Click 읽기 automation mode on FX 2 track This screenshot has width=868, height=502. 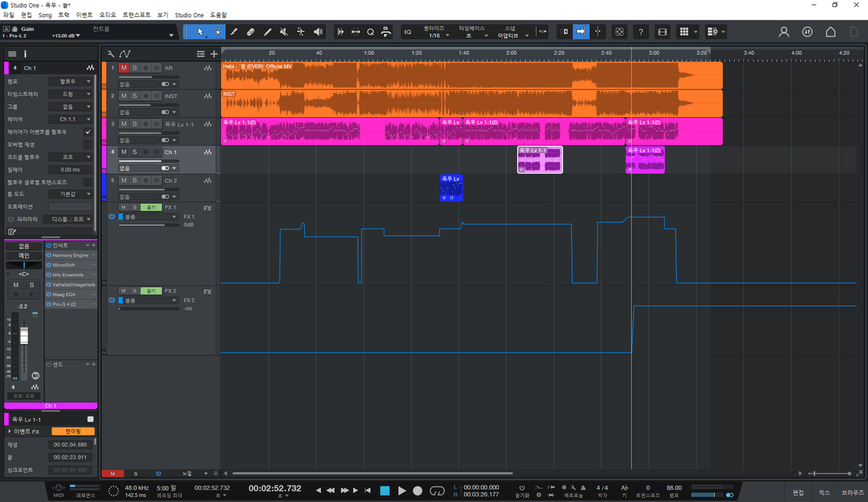[x=150, y=291]
